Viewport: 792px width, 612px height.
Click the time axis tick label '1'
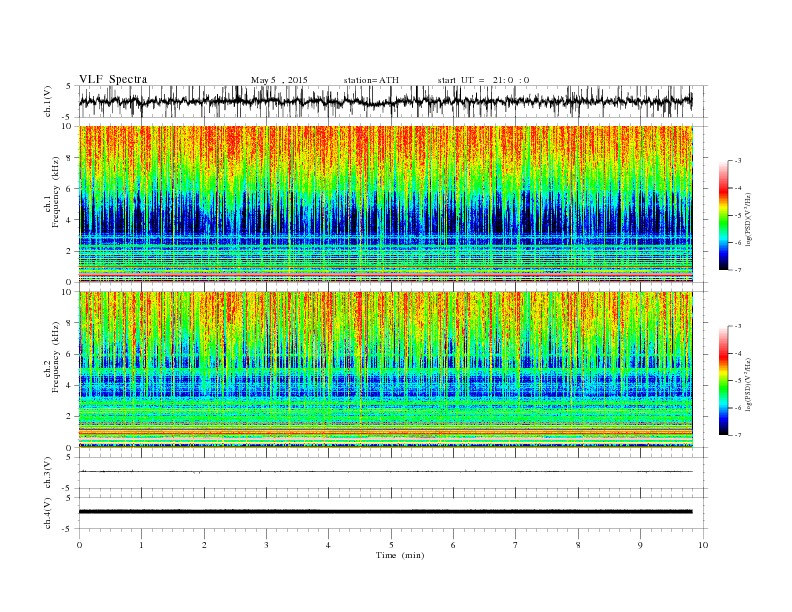click(x=141, y=545)
